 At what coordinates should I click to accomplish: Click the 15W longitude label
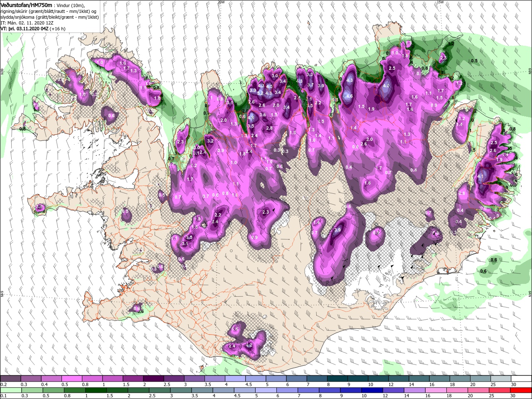click(440, 2)
